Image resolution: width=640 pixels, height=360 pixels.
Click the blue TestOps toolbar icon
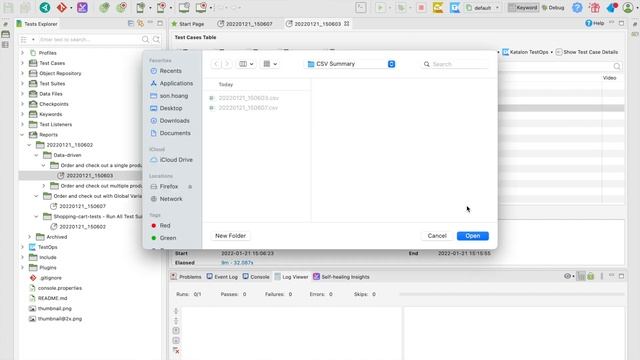[x=455, y=7]
